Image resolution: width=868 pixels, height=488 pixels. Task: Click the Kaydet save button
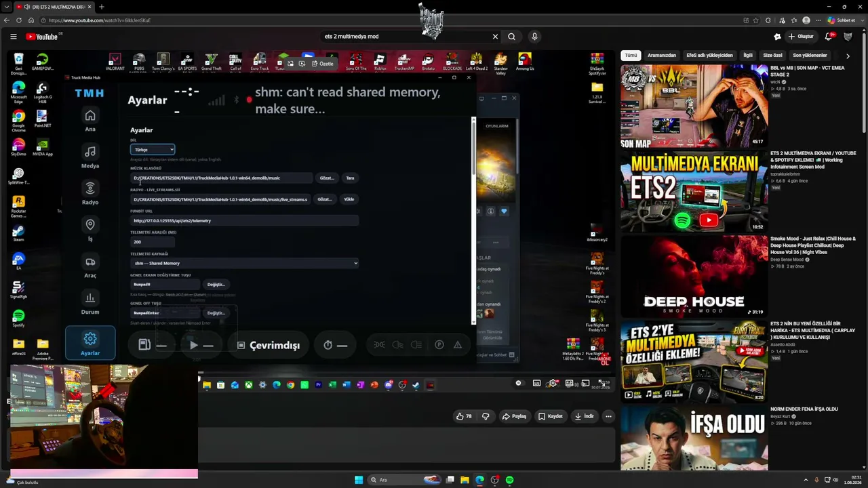click(x=551, y=416)
